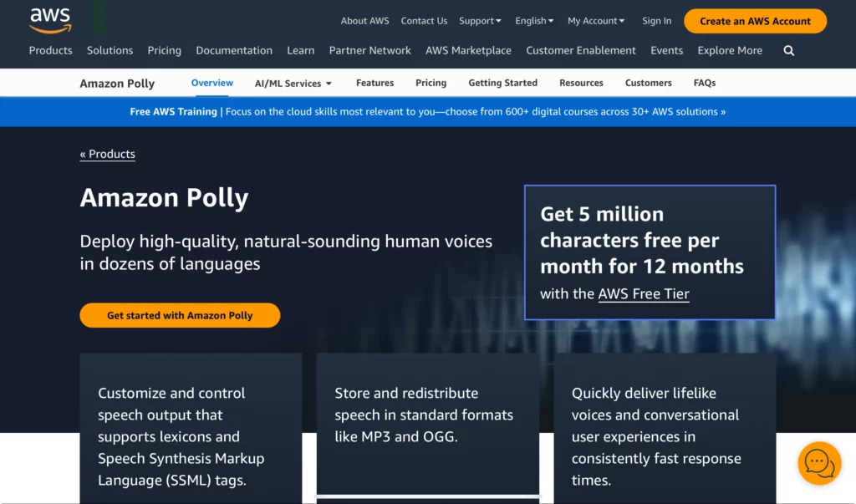
Task: Click the Contact Us link
Action: [x=424, y=21]
